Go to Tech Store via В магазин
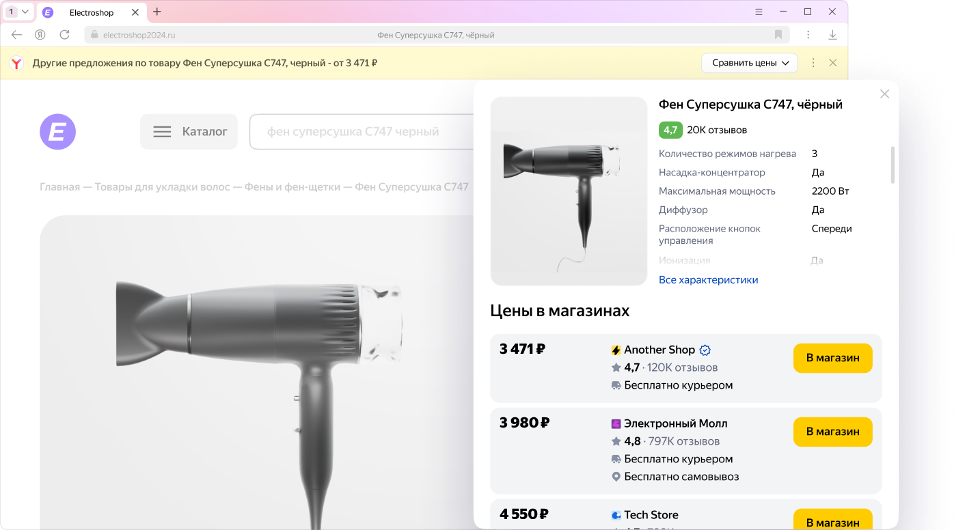This screenshot has height=530, width=980. tap(832, 520)
